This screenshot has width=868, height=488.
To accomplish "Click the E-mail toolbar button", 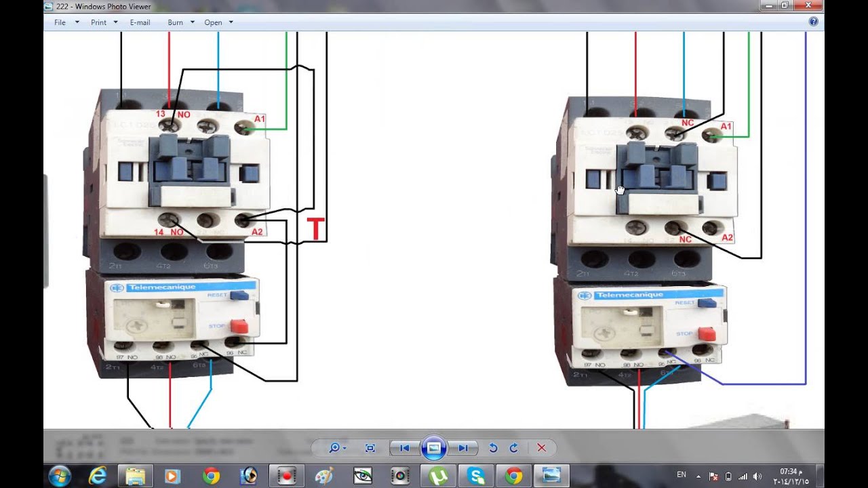I will pos(140,22).
